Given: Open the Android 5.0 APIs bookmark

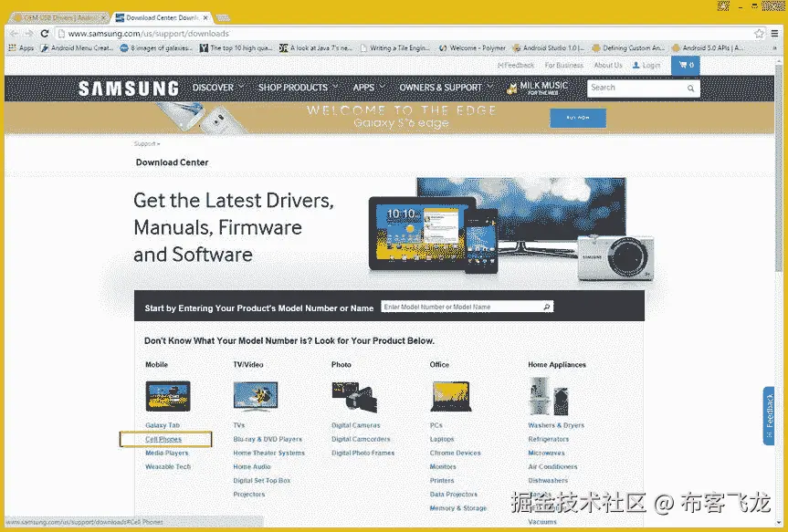Looking at the screenshot, I should click(708, 47).
